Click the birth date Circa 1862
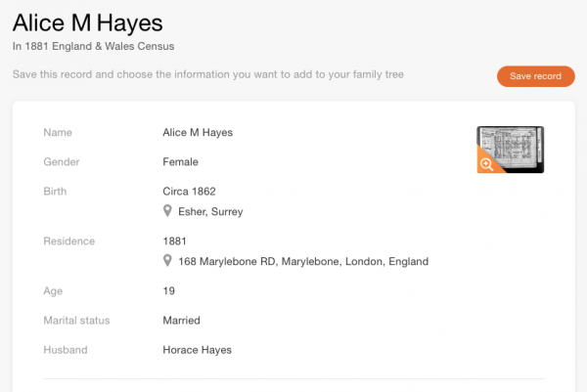 coord(189,192)
